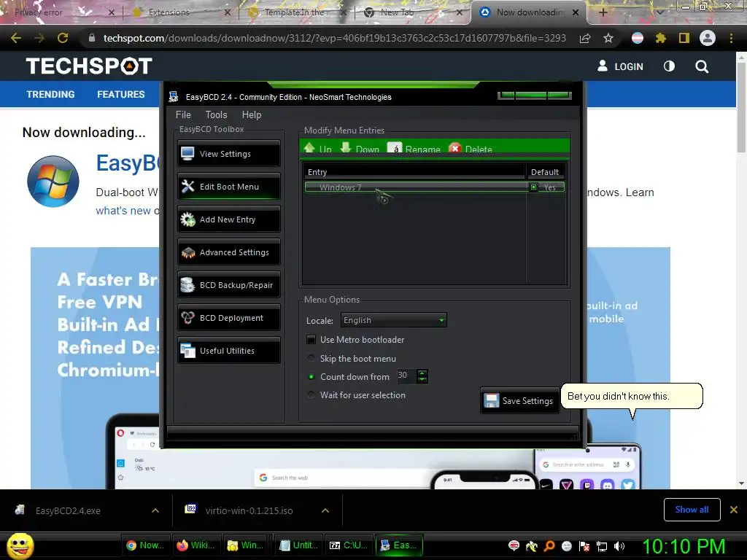
Task: Rename the selected boot entry
Action: tap(414, 149)
